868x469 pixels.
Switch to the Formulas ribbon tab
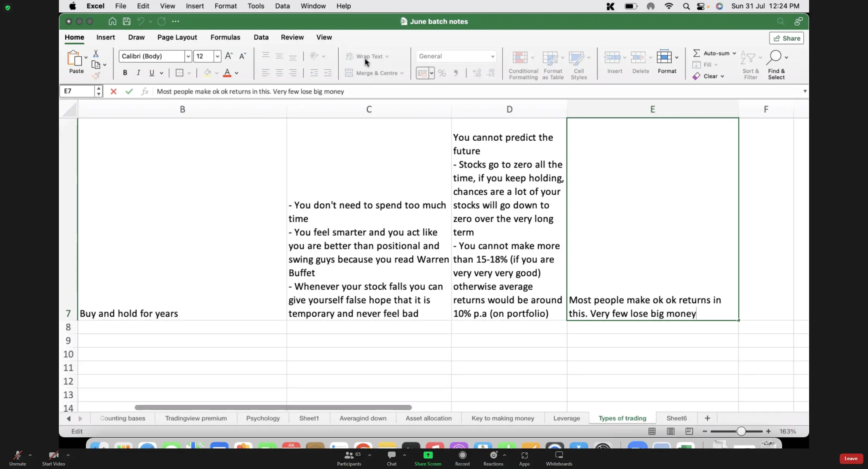pos(225,37)
